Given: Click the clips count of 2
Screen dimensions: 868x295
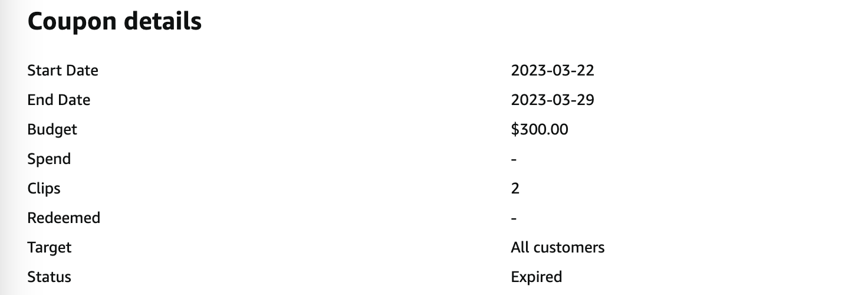Looking at the screenshot, I should tap(515, 189).
